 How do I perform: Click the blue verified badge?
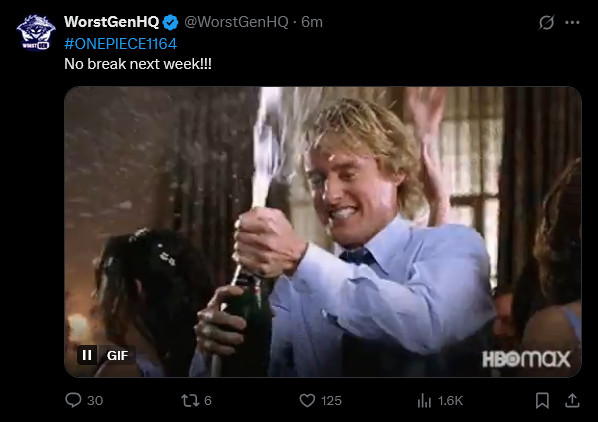[x=170, y=22]
